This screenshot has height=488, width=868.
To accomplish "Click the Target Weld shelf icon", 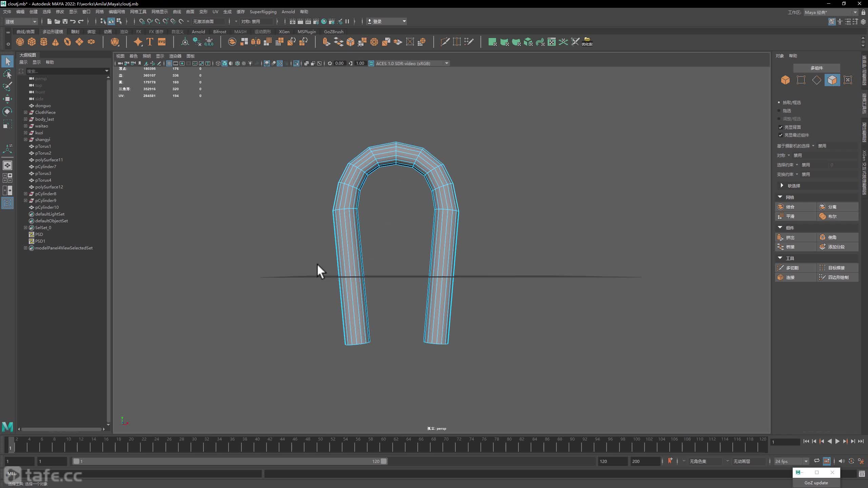I will [457, 42].
